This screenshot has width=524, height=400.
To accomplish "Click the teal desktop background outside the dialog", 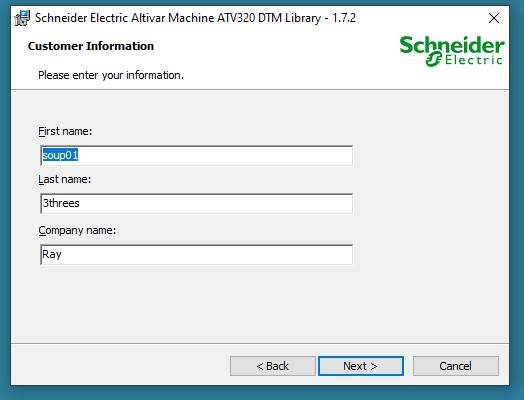I will pos(517,201).
